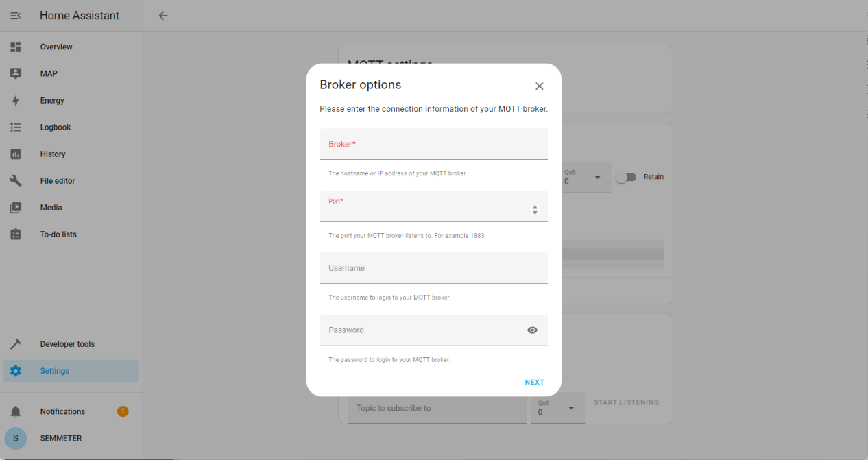Click the Developer tools hammer icon

pos(16,344)
